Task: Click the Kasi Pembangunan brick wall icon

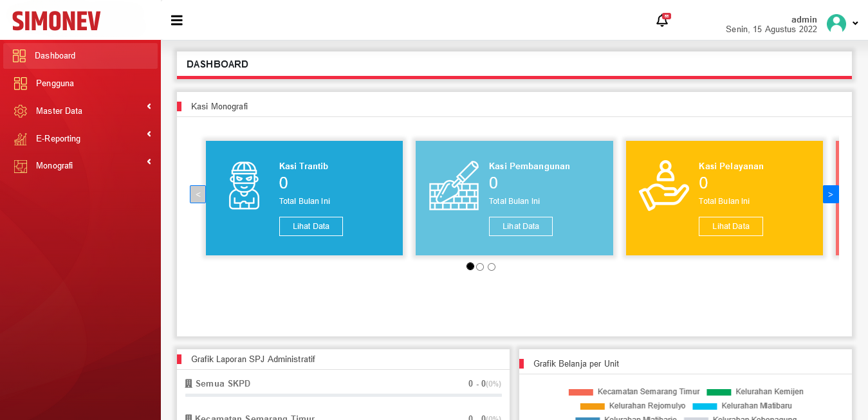Action: 454,185
